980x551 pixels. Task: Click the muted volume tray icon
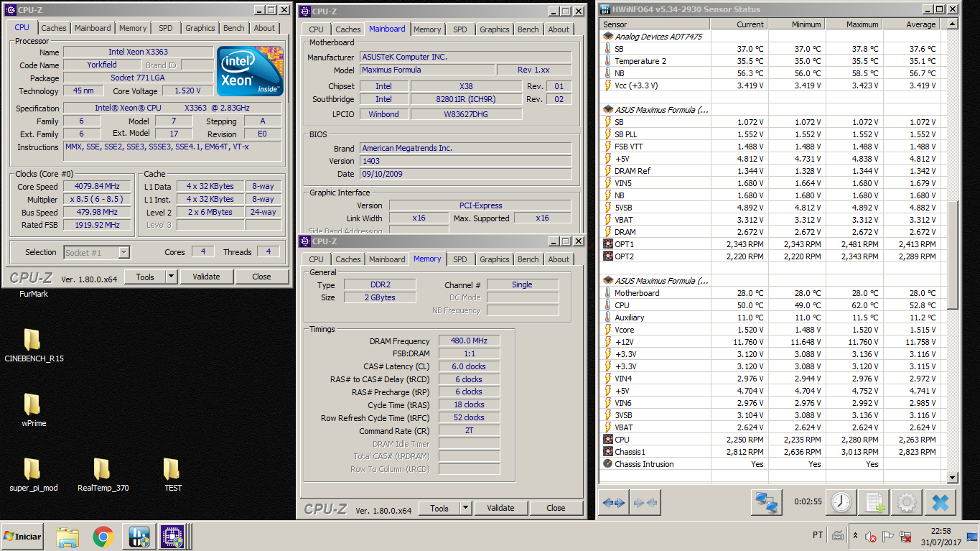(x=871, y=536)
